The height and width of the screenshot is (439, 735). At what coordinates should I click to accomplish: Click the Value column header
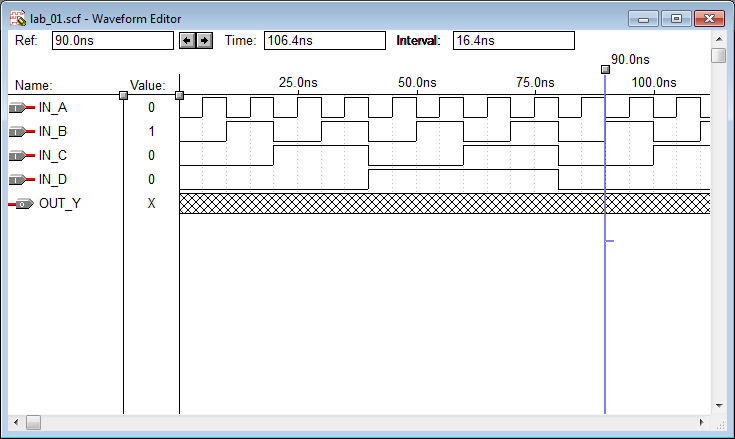148,86
